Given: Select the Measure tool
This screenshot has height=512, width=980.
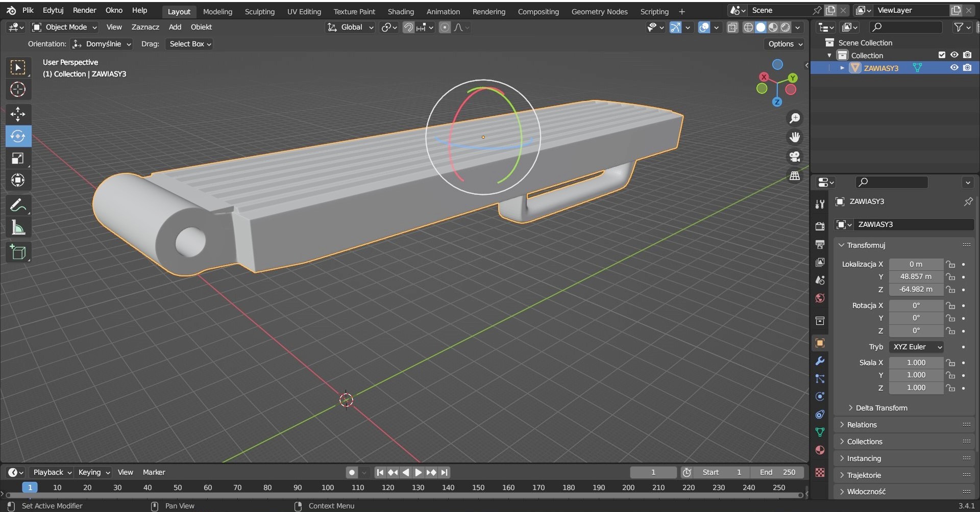Looking at the screenshot, I should point(18,228).
